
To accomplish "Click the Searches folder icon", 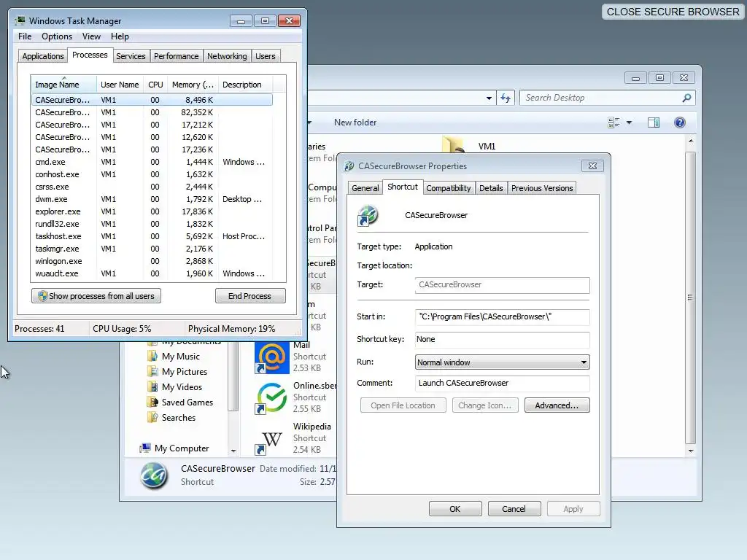I will pyautogui.click(x=152, y=417).
